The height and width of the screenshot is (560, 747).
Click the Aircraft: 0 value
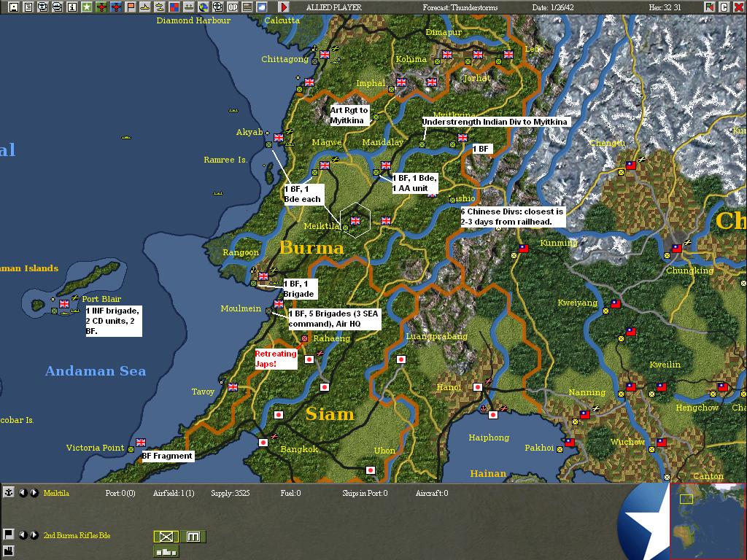click(x=432, y=493)
